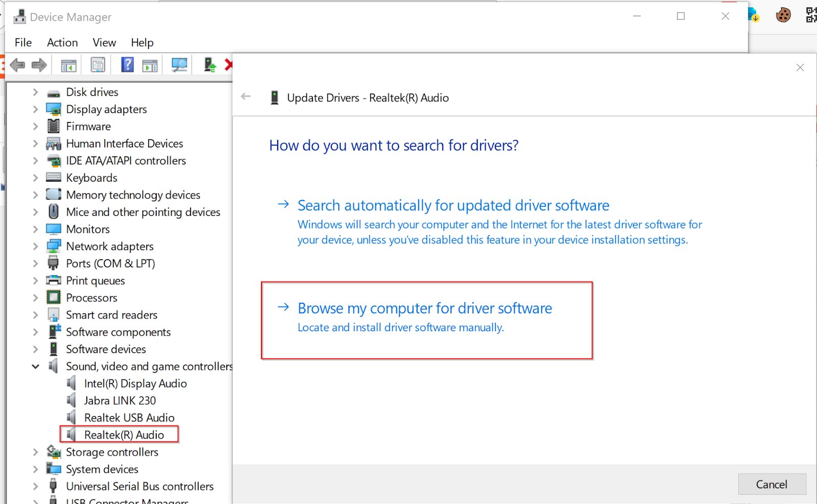Select the Memory technology devices label
This screenshot has height=504, width=817.
click(133, 195)
